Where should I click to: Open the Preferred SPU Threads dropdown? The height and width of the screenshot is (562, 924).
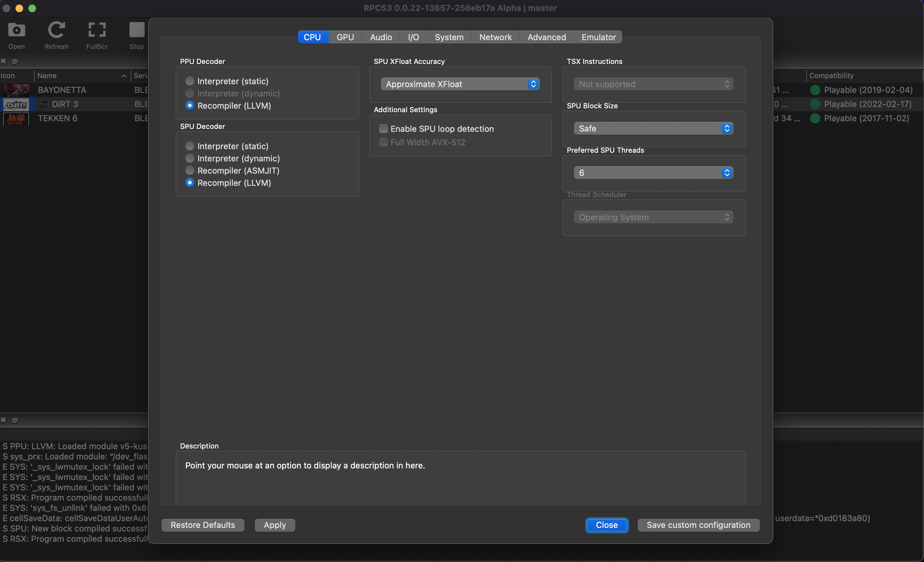coord(653,173)
